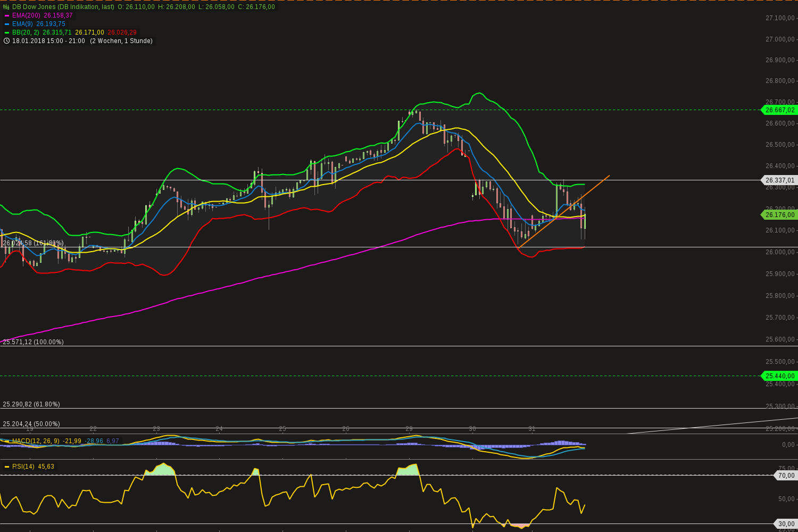The image size is (798, 532).
Task: Click the '(2 Wochen, 1 Stunde)' timeframe text
Action: [121, 41]
